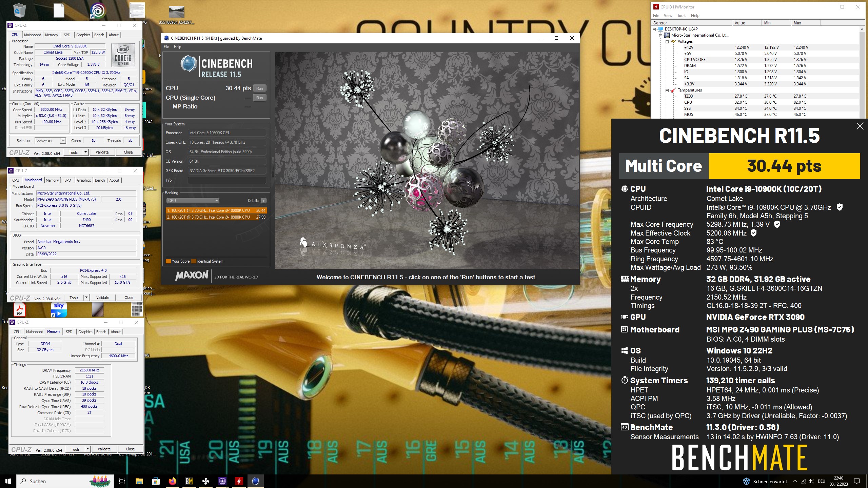Click the Details arrow button in Ranking
Image resolution: width=868 pixels, height=488 pixels.
tap(264, 201)
